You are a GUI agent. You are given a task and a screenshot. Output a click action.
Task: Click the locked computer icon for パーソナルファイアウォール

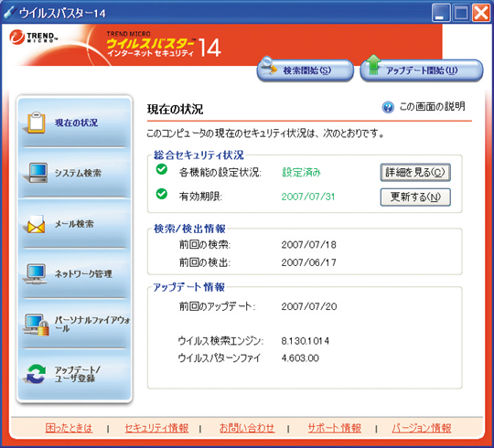tap(37, 325)
